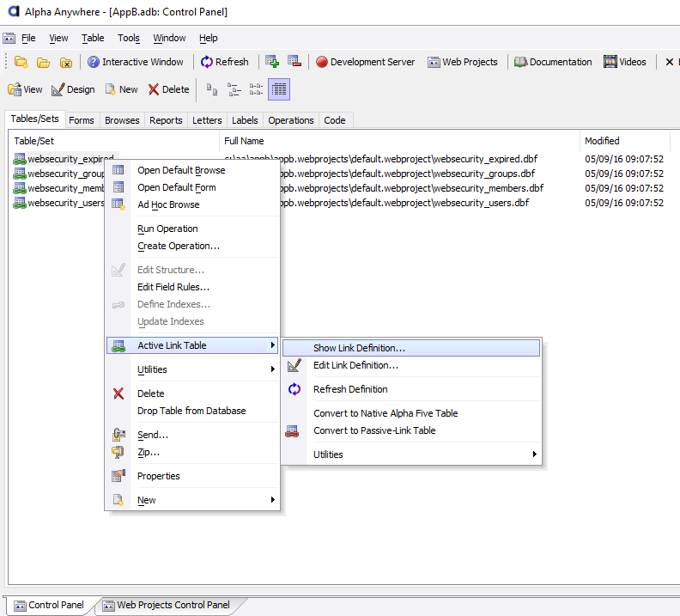This screenshot has width=680, height=616.
Task: Select Edit Field Rules... in context menu
Action: click(192, 287)
